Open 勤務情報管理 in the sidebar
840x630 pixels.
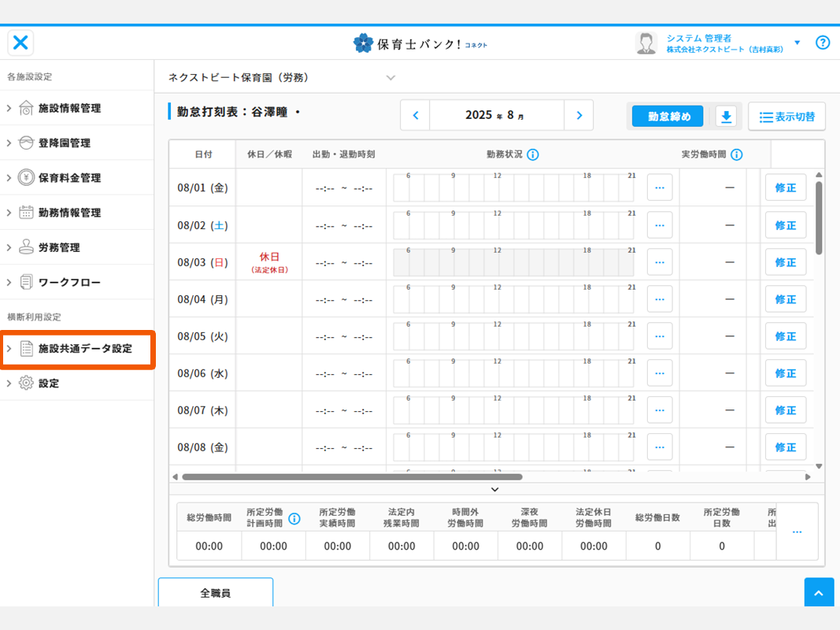tap(69, 213)
